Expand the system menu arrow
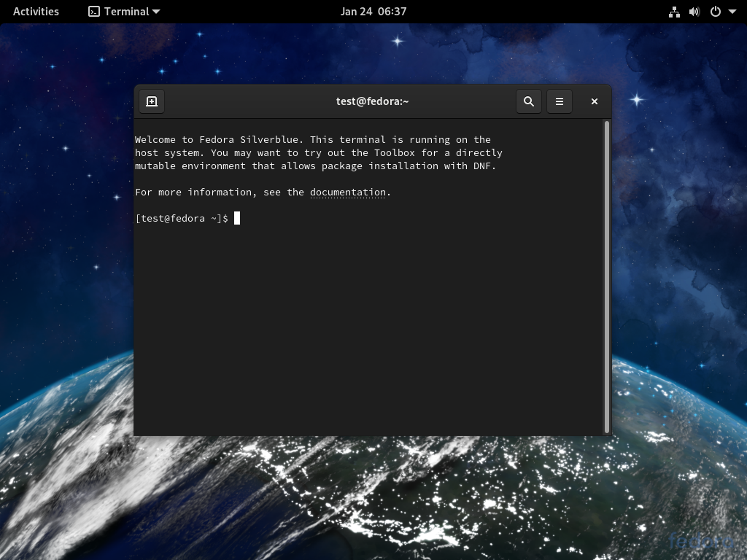The image size is (747, 560). click(x=732, y=12)
